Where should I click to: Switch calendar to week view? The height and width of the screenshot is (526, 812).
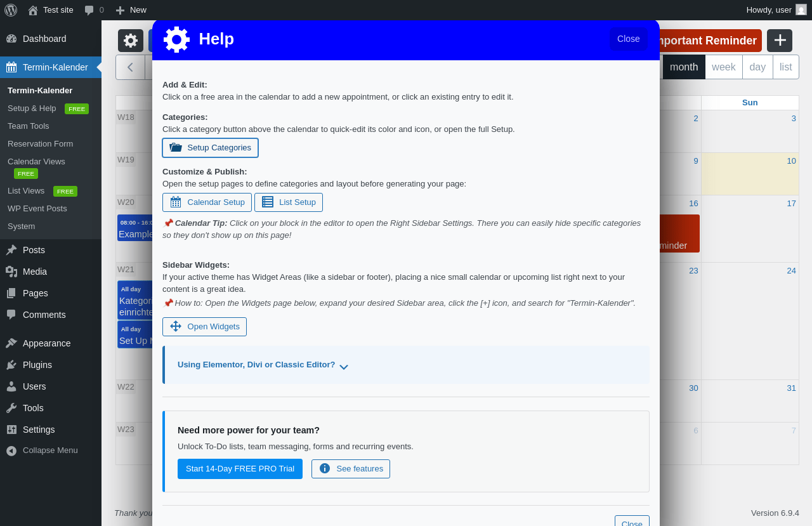(x=724, y=67)
